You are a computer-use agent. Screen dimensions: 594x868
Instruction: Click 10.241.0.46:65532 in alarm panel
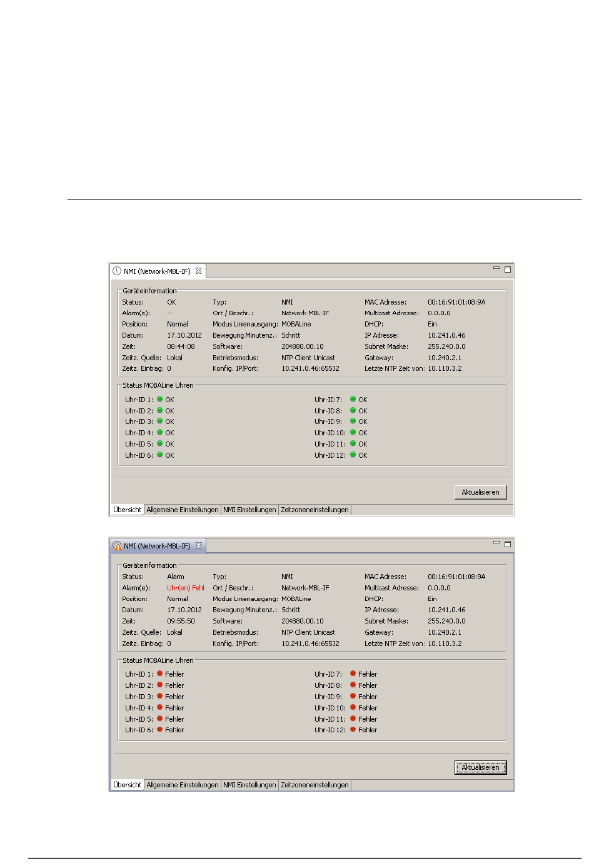click(310, 643)
